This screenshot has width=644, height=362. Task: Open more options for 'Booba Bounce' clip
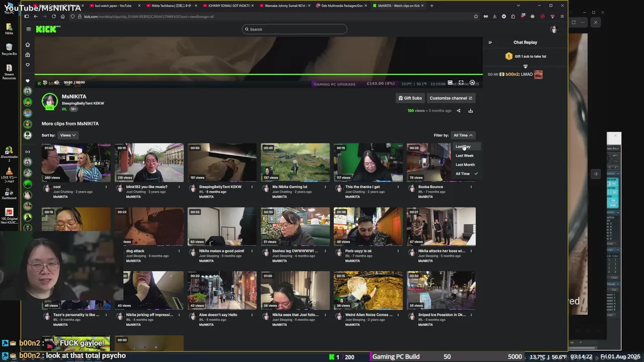point(471,187)
